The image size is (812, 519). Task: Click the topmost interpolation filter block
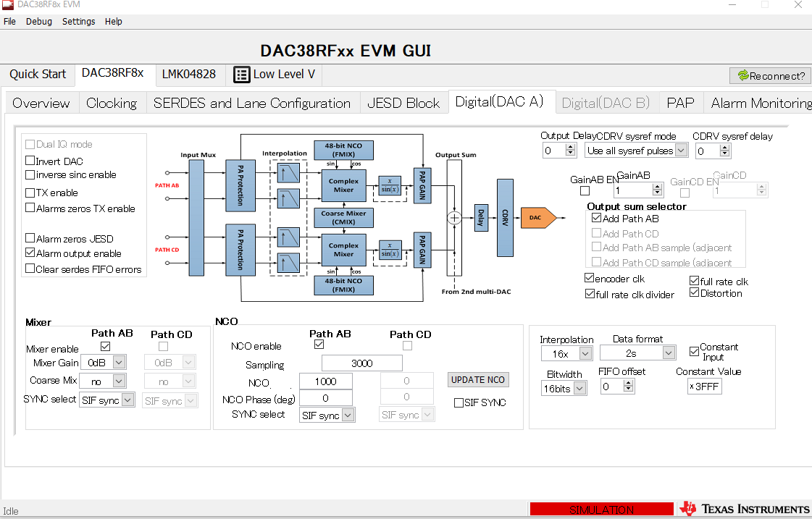tap(288, 173)
